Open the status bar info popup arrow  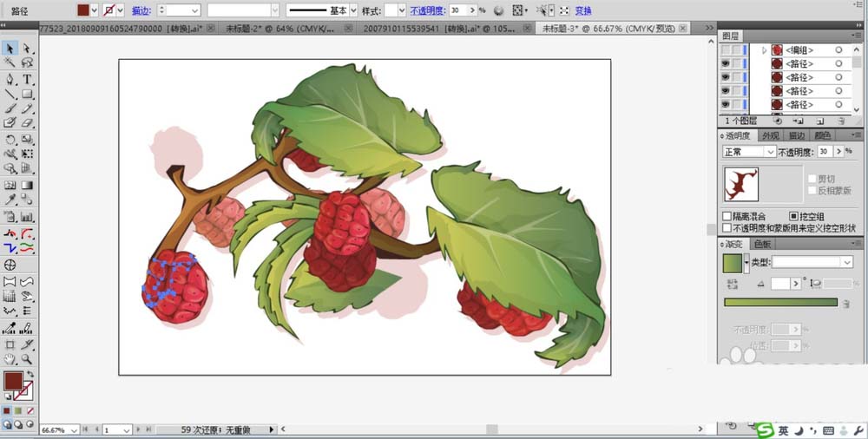(272, 429)
